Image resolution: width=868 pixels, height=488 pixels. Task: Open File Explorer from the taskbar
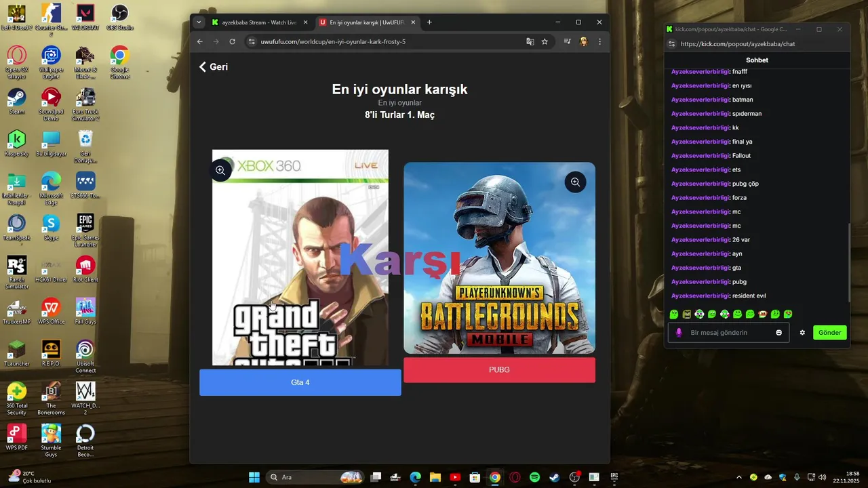tap(435, 477)
